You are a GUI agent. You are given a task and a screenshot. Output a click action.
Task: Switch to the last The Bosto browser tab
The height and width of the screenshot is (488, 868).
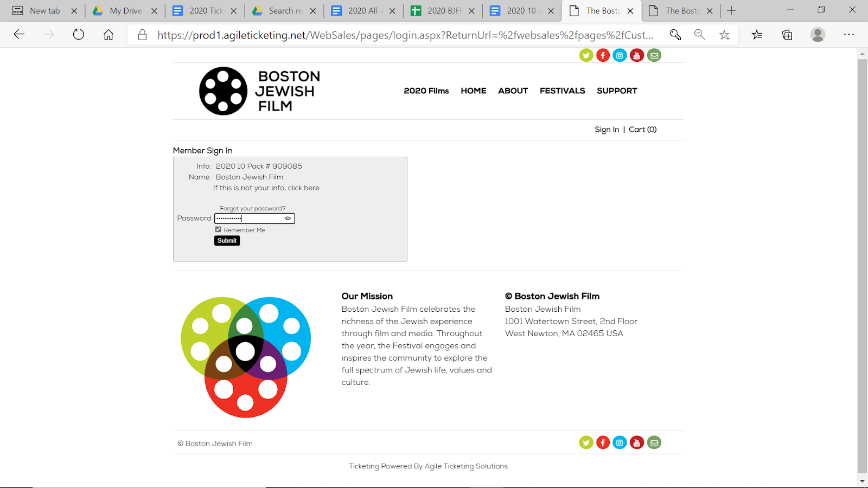point(681,11)
